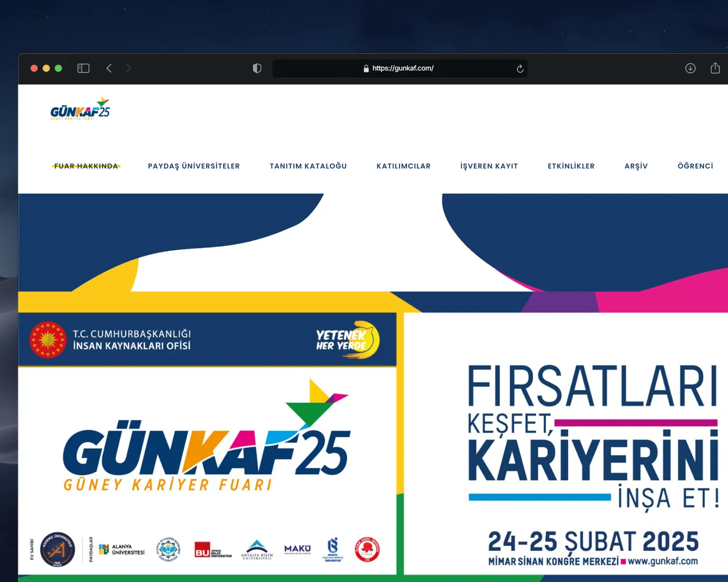Click the red rose university logo
The width and height of the screenshot is (728, 582).
point(367,549)
